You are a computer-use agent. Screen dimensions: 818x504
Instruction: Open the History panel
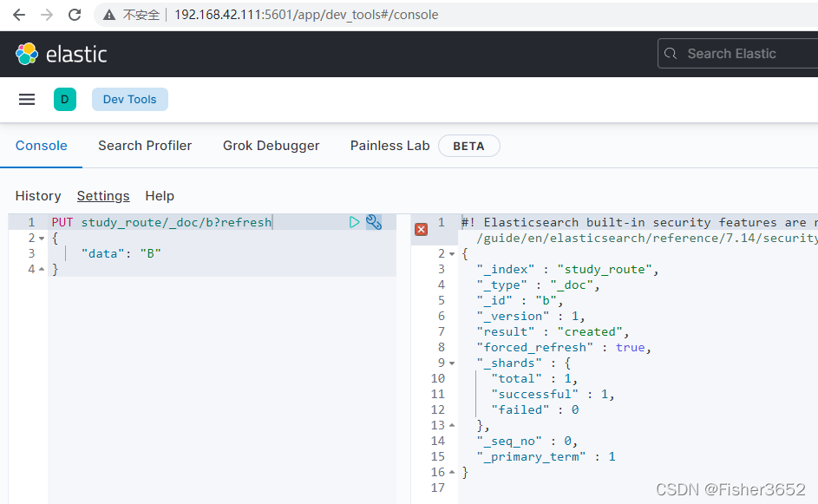pyautogui.click(x=38, y=196)
